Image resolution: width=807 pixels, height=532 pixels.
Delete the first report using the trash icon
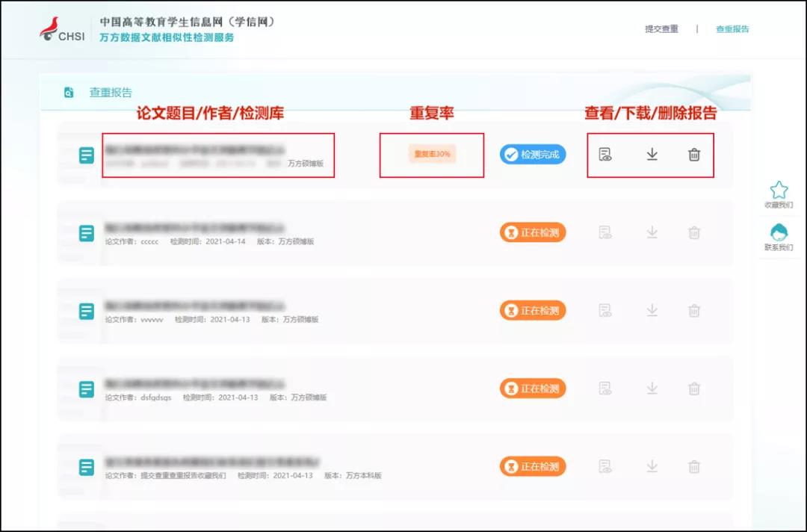tap(694, 155)
